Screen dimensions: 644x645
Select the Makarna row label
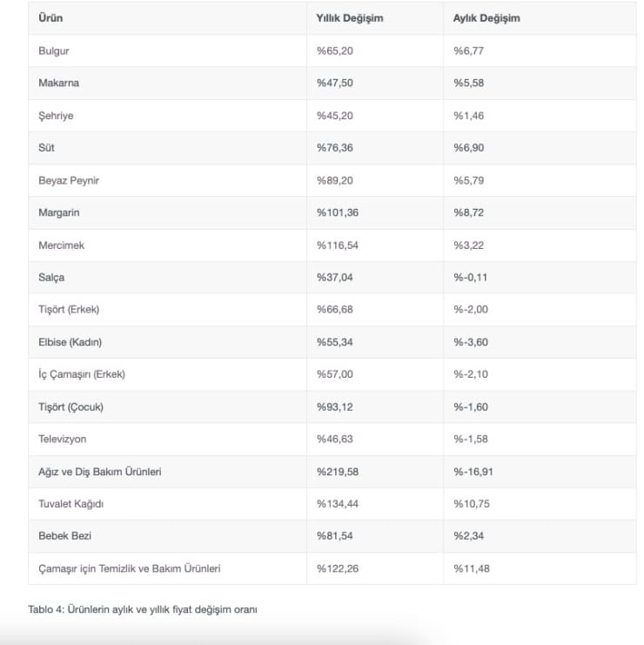tap(59, 84)
